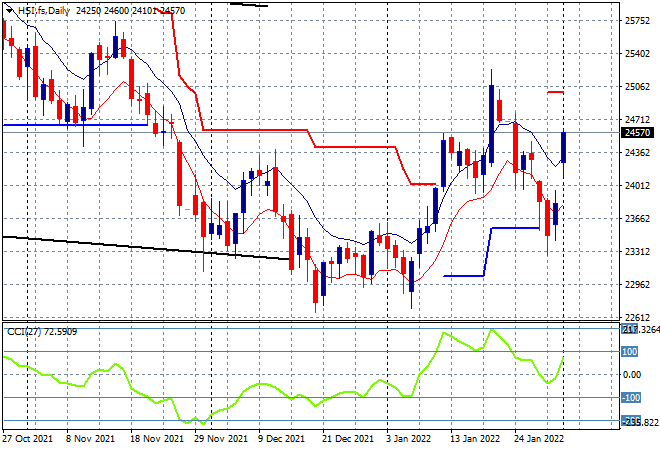The image size is (660, 450).
Task: Select the latest blue candle at chart's right edge
Action: (x=563, y=147)
